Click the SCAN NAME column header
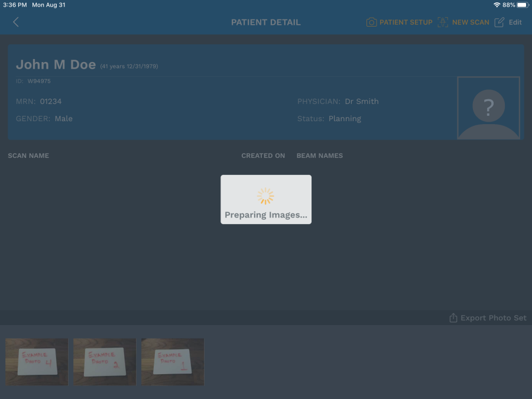Viewport: 532px width, 399px height. (28, 156)
